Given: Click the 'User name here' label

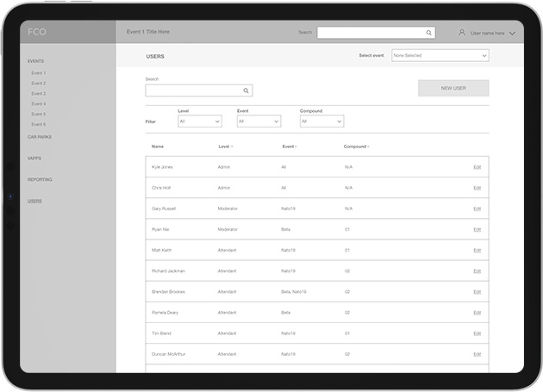Looking at the screenshot, I should [487, 34].
